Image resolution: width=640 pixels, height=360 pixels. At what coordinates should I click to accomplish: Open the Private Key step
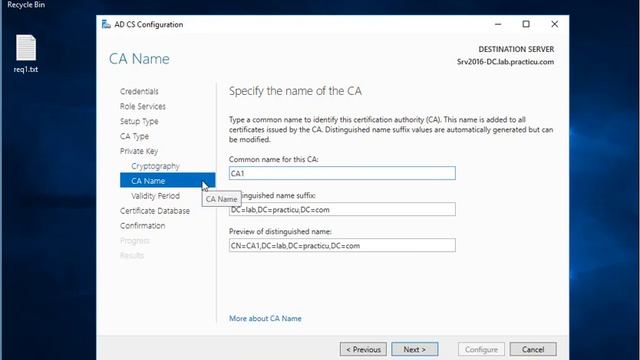(x=139, y=151)
